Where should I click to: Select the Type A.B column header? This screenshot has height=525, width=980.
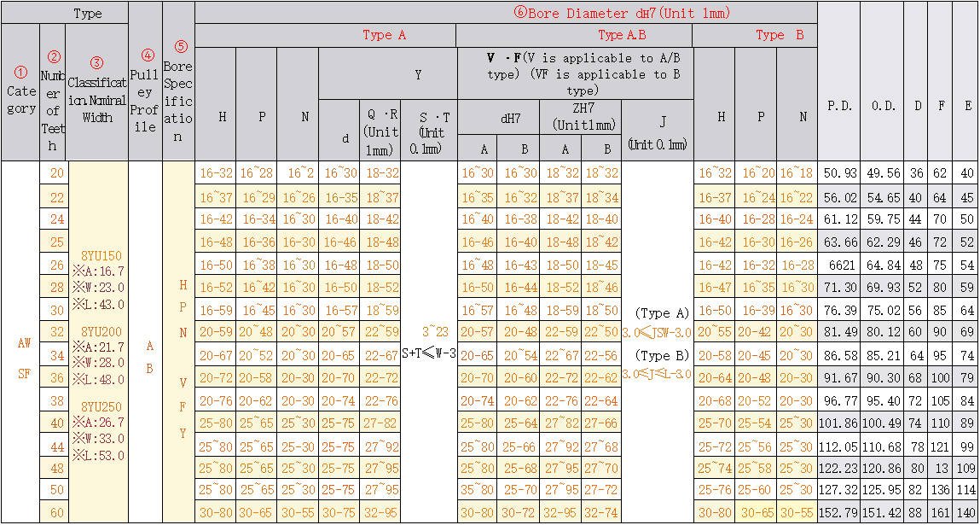coord(621,34)
